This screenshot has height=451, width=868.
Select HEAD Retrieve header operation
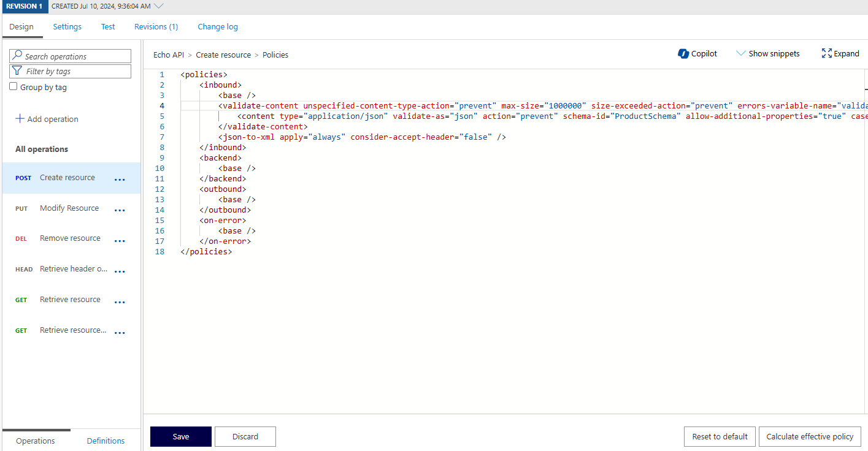point(71,269)
